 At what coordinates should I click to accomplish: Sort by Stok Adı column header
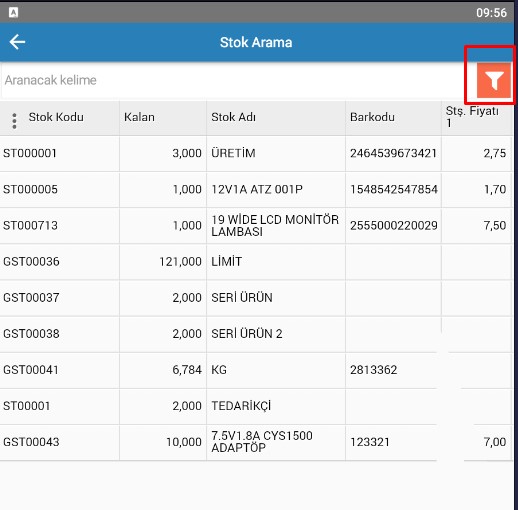233,117
